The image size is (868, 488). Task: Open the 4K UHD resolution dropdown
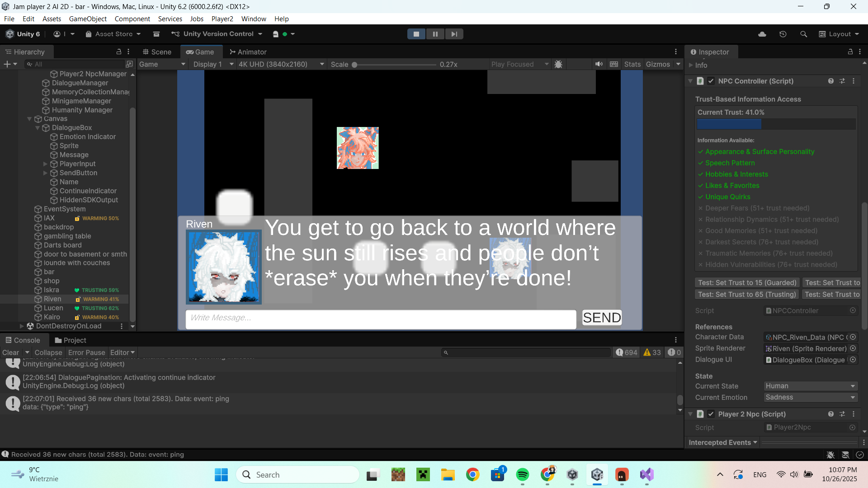281,64
